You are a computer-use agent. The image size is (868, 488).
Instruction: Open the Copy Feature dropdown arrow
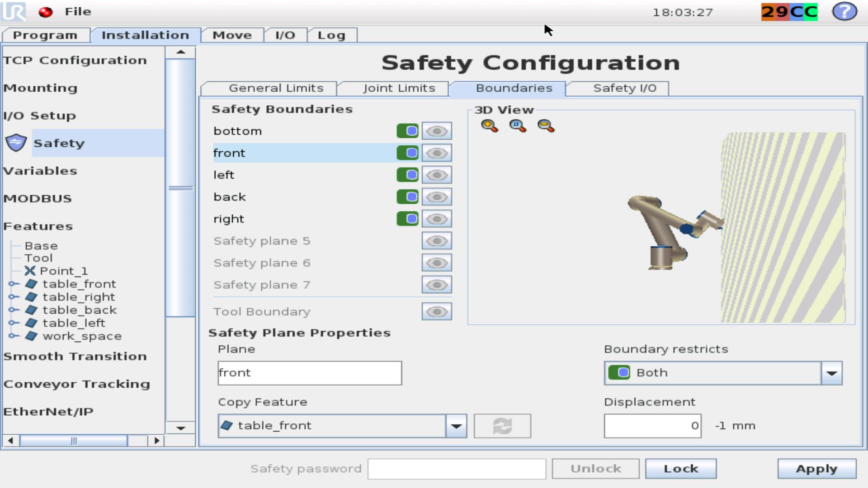456,426
